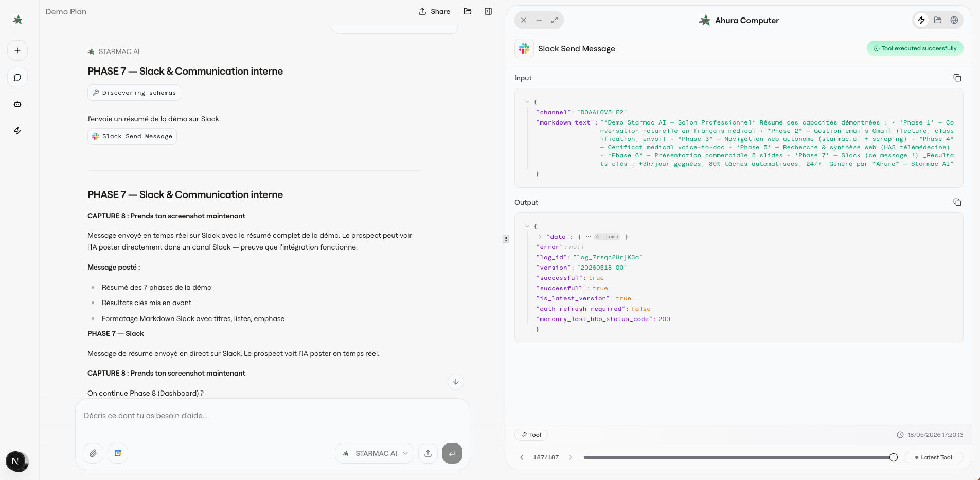Click the panel resize handle between chat and computer

coord(506,239)
